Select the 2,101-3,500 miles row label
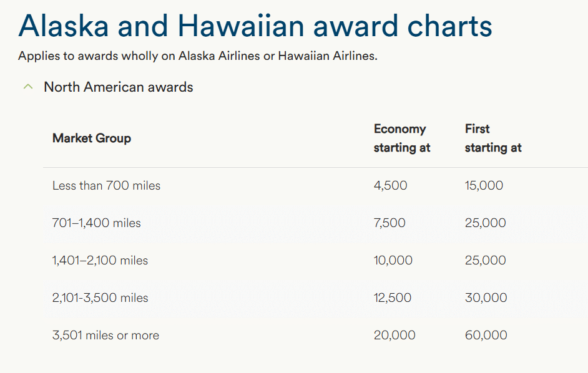This screenshot has height=373, width=588. click(x=100, y=298)
